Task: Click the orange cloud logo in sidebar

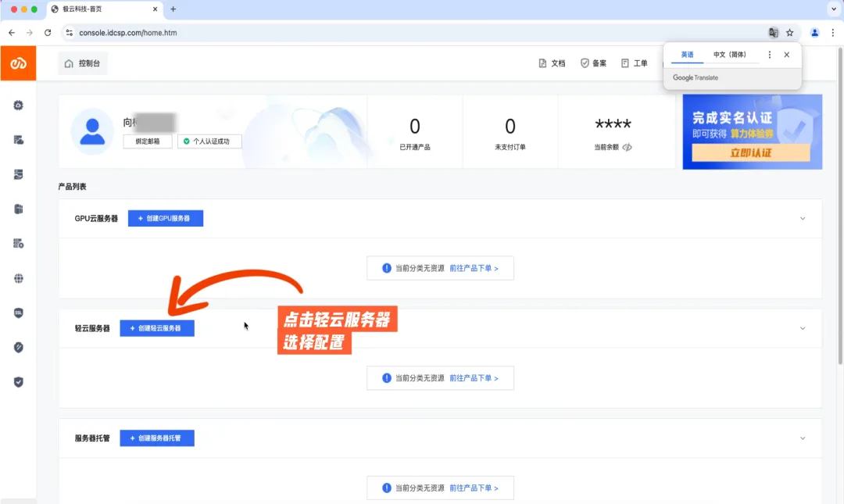Action: click(18, 63)
